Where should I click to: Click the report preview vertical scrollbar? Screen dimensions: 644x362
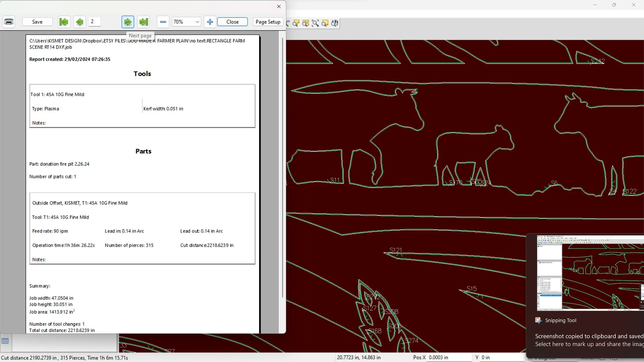pos(282,167)
